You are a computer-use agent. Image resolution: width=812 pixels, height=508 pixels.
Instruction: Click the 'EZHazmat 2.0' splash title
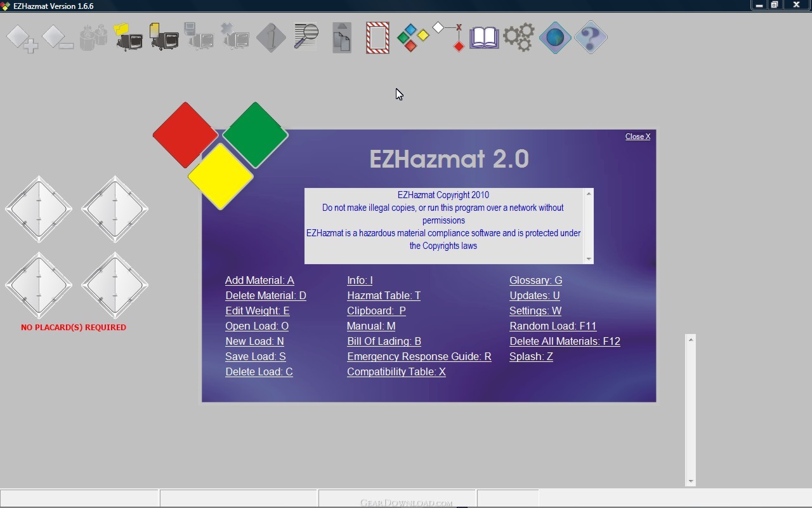tap(449, 159)
